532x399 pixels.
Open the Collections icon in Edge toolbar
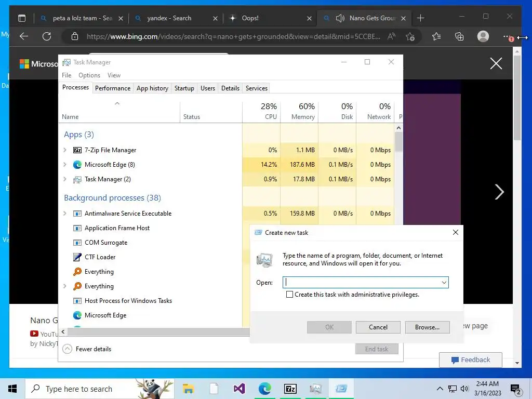[459, 36]
